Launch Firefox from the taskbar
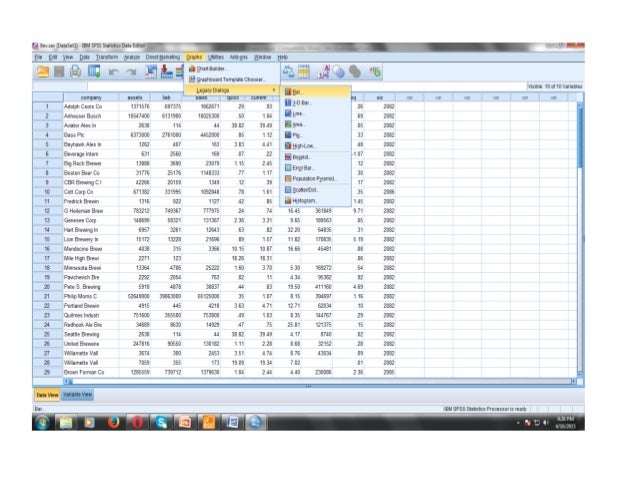Image resolution: width=638 pixels, height=479 pixels. (x=113, y=423)
